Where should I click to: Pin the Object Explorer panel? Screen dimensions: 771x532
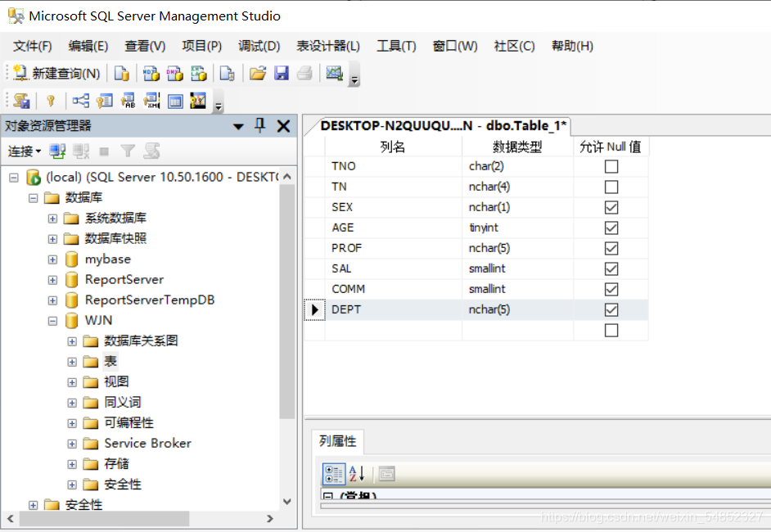pyautogui.click(x=260, y=126)
